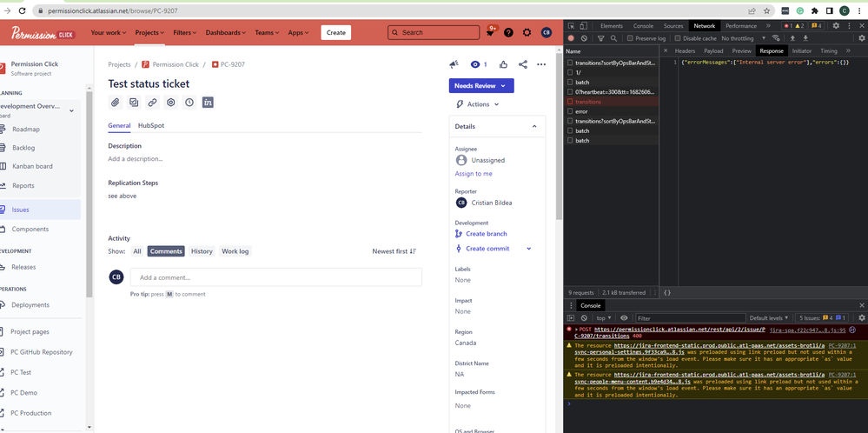Image resolution: width=868 pixels, height=433 pixels.
Task: Toggle Newest first sort order
Action: click(x=394, y=251)
